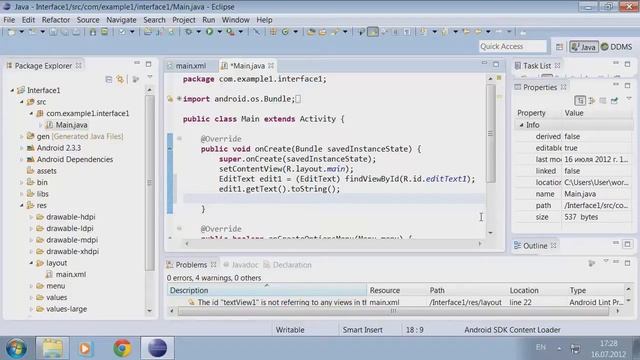Open Package Explorer view menu triangle
The image size is (640, 360).
click(150, 77)
